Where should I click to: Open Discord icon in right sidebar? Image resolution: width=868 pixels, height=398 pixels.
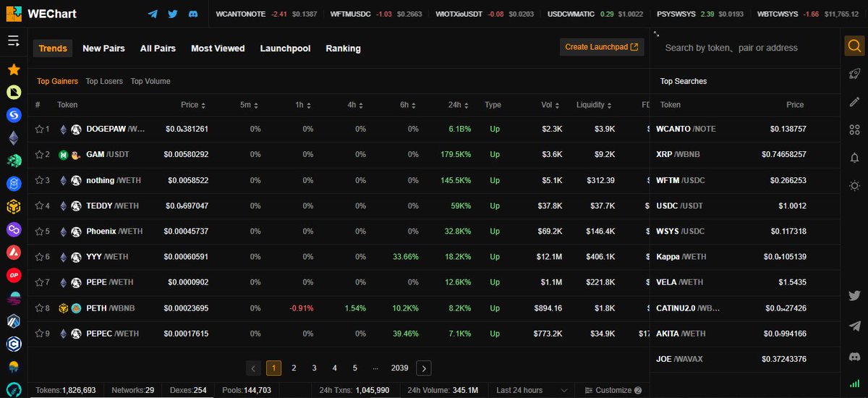point(854,356)
